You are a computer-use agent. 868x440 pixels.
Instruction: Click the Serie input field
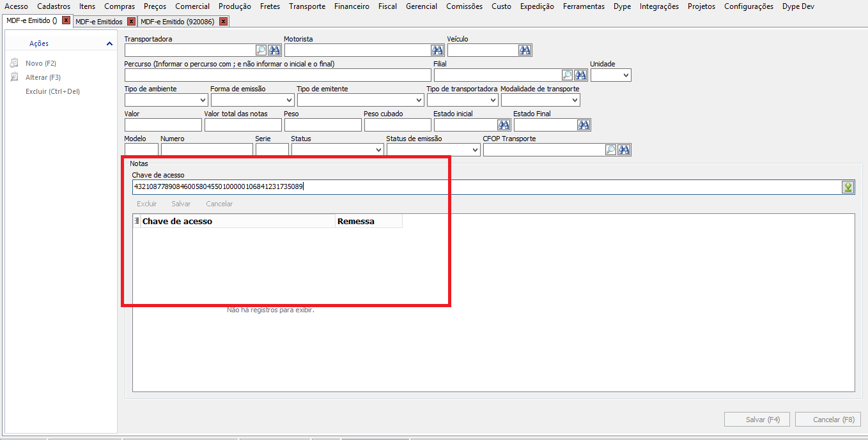pyautogui.click(x=272, y=149)
